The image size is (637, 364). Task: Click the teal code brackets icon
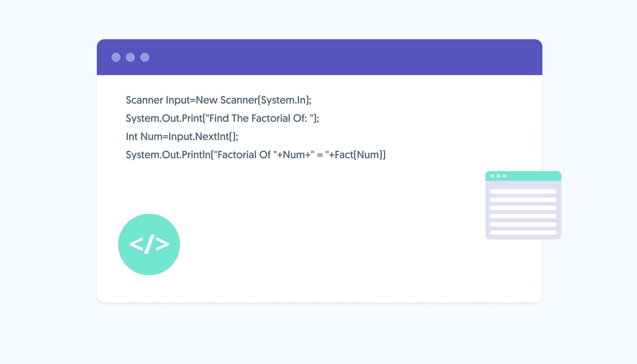point(149,244)
